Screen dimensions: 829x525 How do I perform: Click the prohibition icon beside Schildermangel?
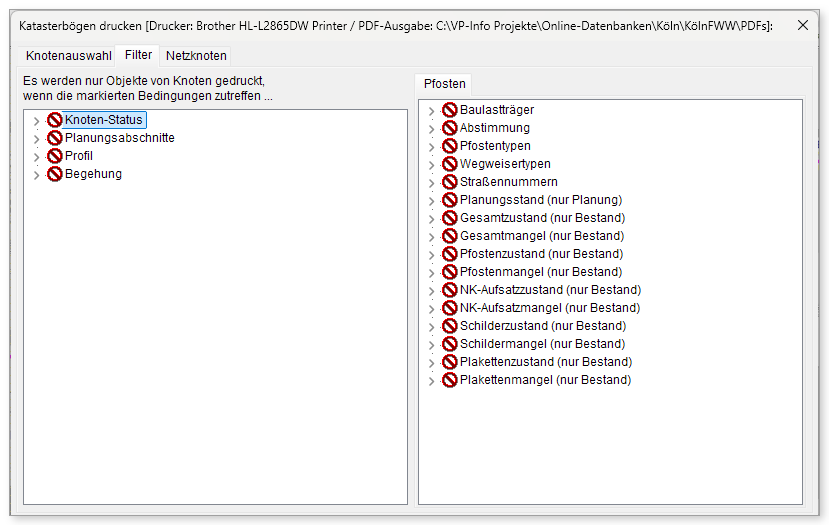click(x=449, y=344)
